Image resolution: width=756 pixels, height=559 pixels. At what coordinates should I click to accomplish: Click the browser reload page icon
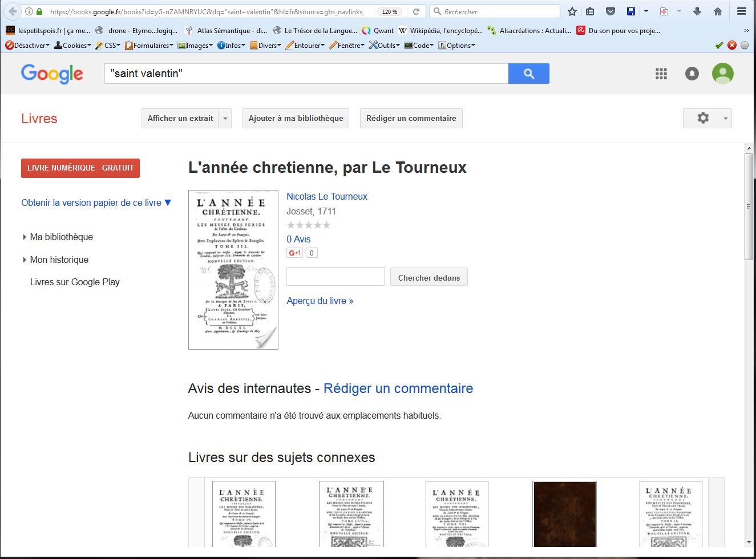[417, 11]
